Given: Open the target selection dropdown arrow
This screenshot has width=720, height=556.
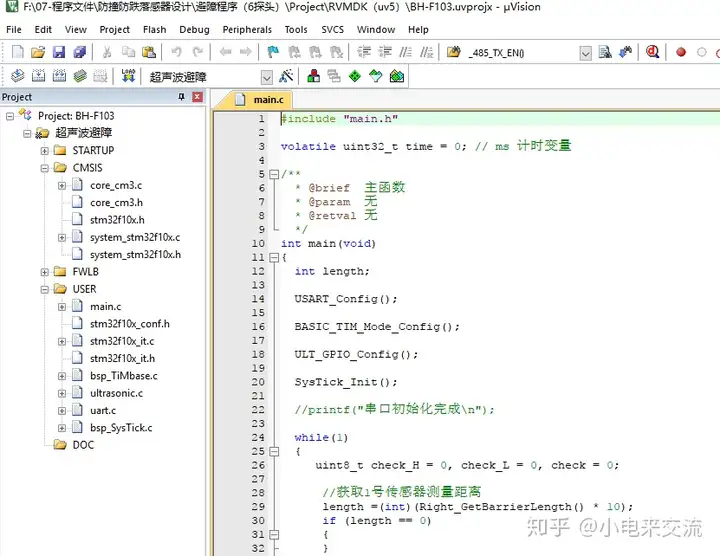Looking at the screenshot, I should pos(267,77).
